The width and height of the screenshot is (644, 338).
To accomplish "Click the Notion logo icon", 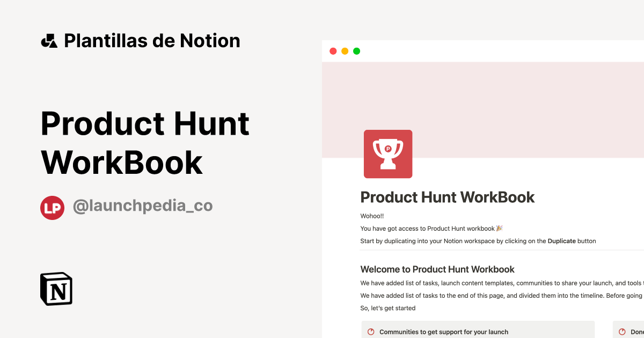I will [56, 289].
